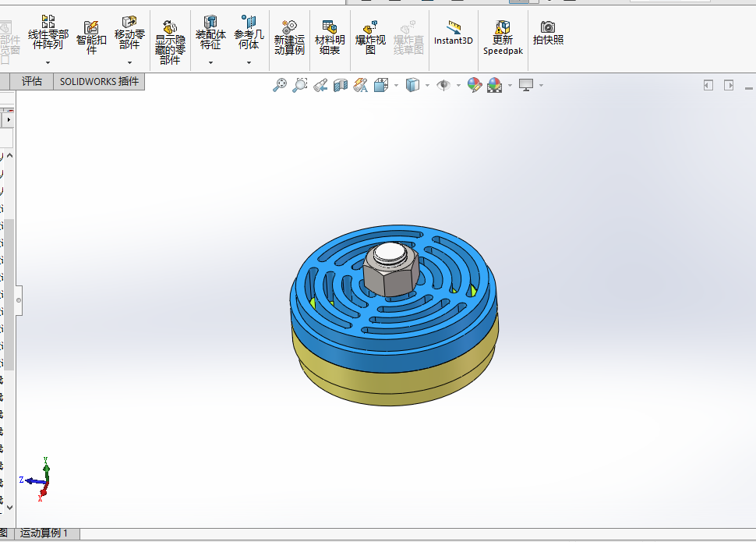Expand the 参考几何体 dropdown arrow
756x542 pixels.
click(x=249, y=62)
